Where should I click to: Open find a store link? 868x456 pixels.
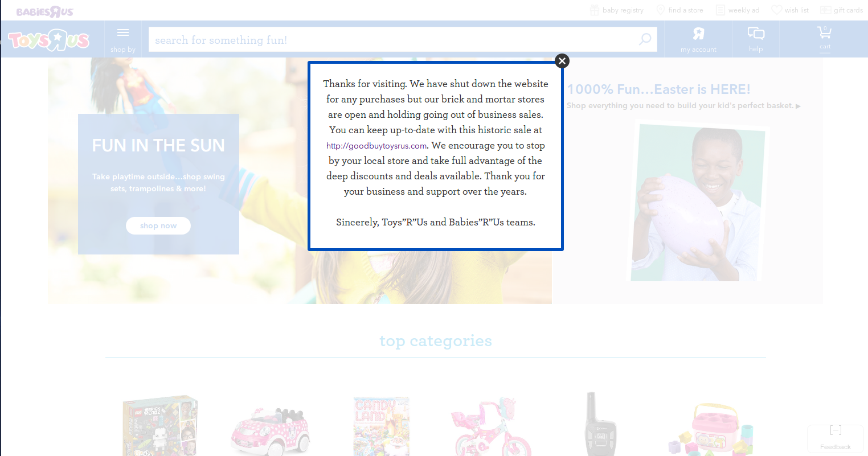click(680, 10)
